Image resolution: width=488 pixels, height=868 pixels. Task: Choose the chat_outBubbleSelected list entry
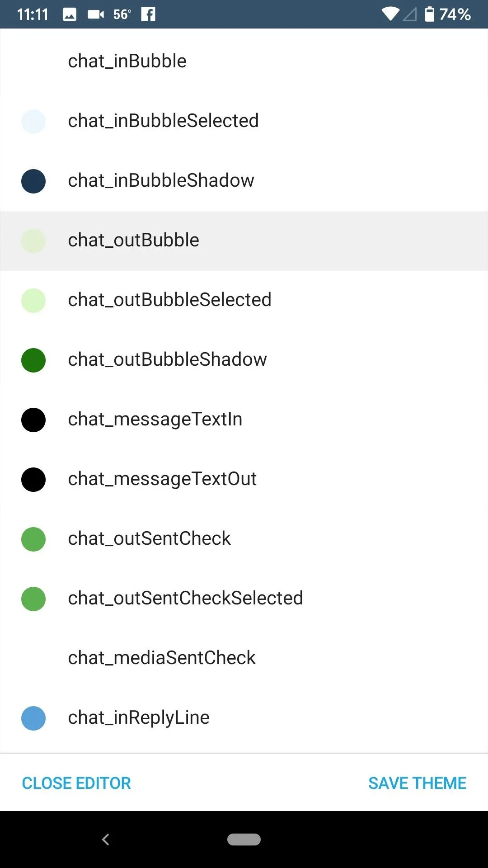coord(244,300)
